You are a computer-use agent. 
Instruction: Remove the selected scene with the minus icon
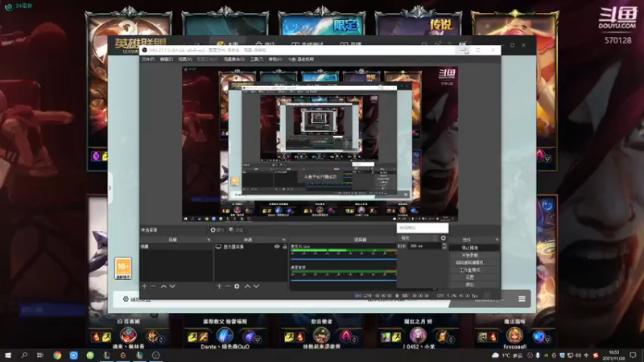[x=153, y=286]
